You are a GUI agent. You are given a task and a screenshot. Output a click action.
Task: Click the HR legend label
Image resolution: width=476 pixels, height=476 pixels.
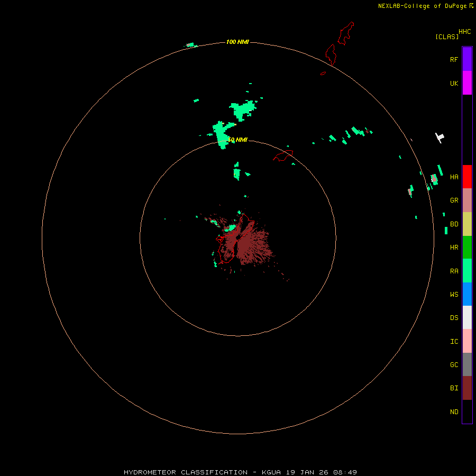click(454, 248)
